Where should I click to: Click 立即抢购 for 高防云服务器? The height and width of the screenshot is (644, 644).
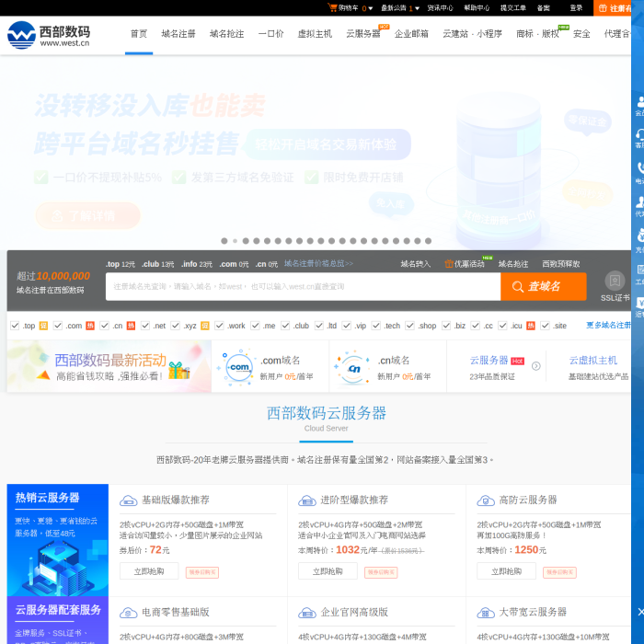(x=506, y=571)
